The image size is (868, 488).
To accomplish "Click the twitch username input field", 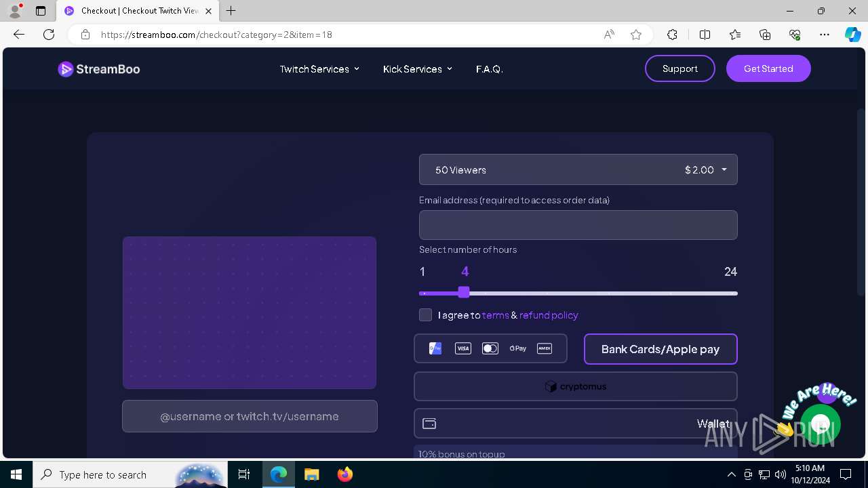I will tap(250, 416).
